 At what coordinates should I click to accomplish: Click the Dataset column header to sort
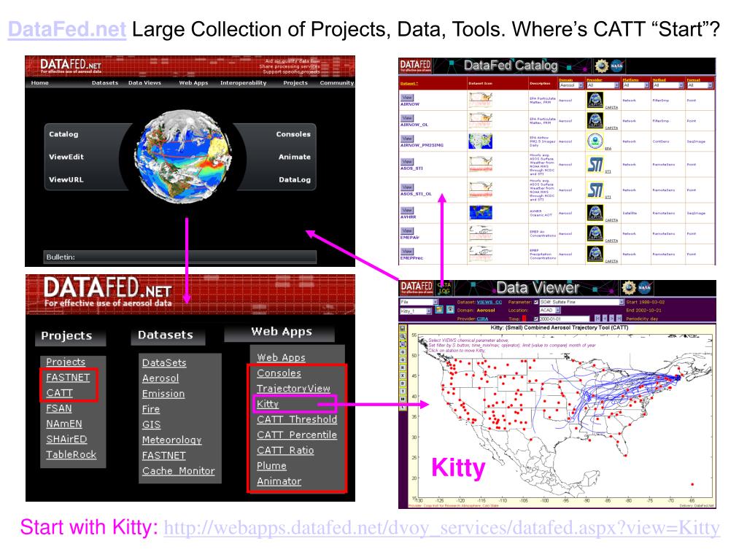click(x=409, y=83)
